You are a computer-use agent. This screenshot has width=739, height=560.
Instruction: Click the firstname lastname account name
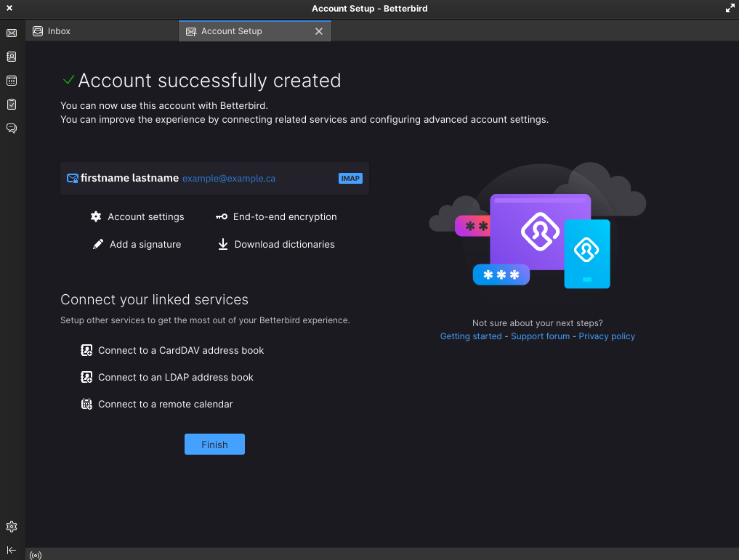coord(129,178)
